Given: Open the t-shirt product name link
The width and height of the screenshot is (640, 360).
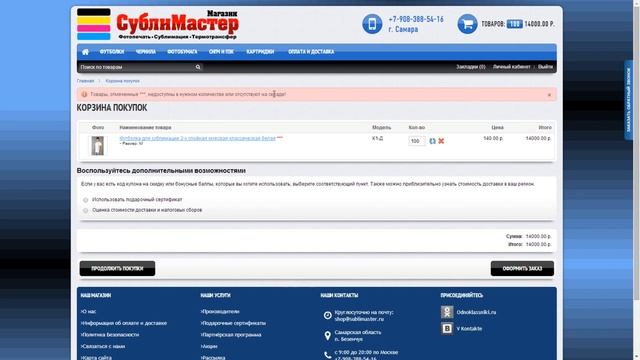Looking at the screenshot, I should point(198,138).
